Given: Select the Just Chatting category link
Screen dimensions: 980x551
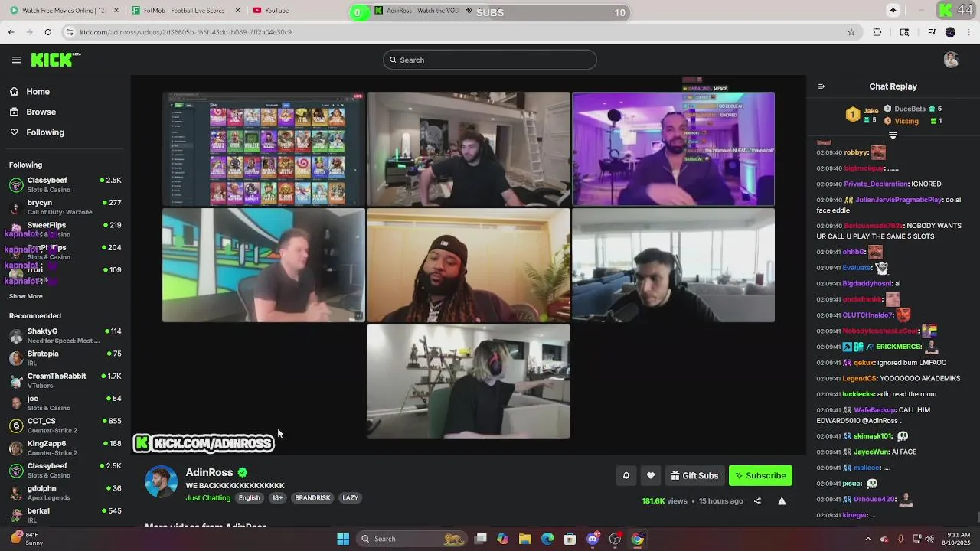Looking at the screenshot, I should coord(208,497).
